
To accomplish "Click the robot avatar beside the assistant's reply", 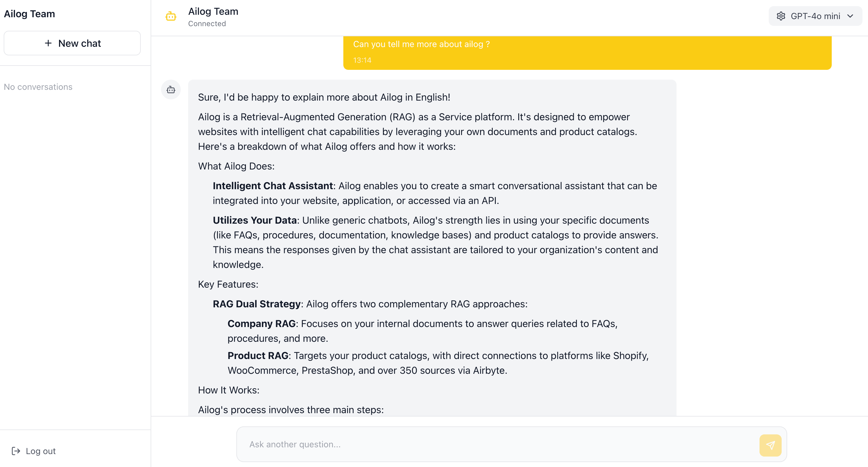I will coord(171,90).
